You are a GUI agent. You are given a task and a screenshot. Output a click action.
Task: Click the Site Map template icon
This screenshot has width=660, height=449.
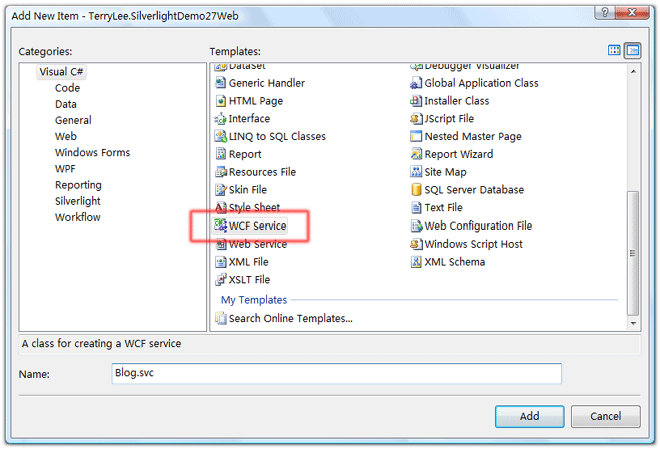(417, 172)
